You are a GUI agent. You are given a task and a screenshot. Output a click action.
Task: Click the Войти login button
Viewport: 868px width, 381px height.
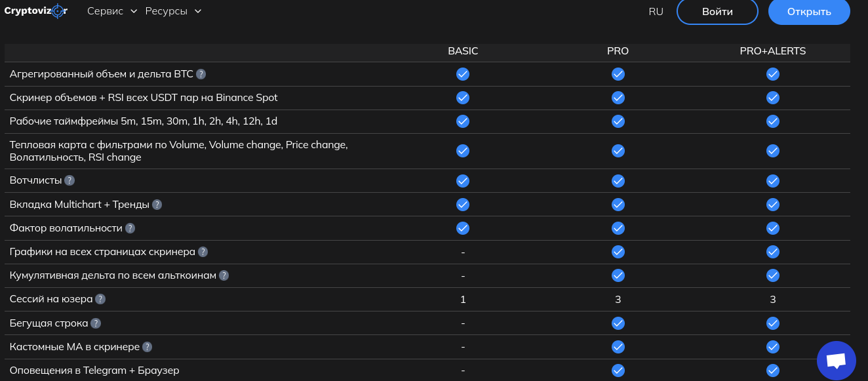click(717, 12)
